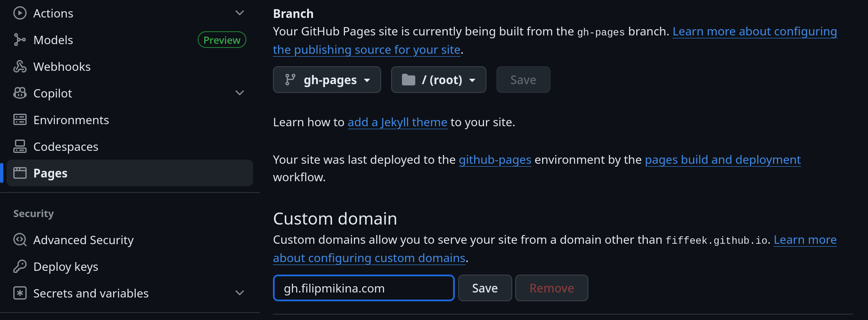Open the / (root) folder dropdown
This screenshot has width=868, height=320.
(439, 80)
